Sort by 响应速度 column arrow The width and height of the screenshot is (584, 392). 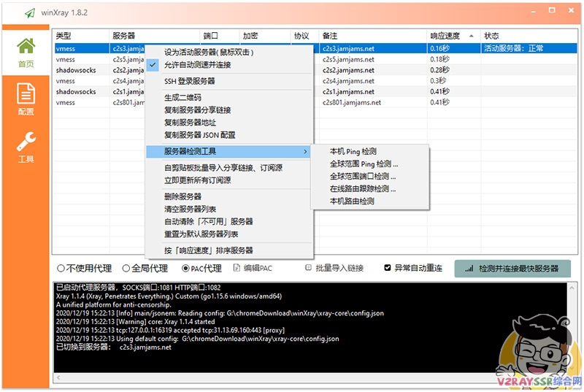[x=472, y=36]
